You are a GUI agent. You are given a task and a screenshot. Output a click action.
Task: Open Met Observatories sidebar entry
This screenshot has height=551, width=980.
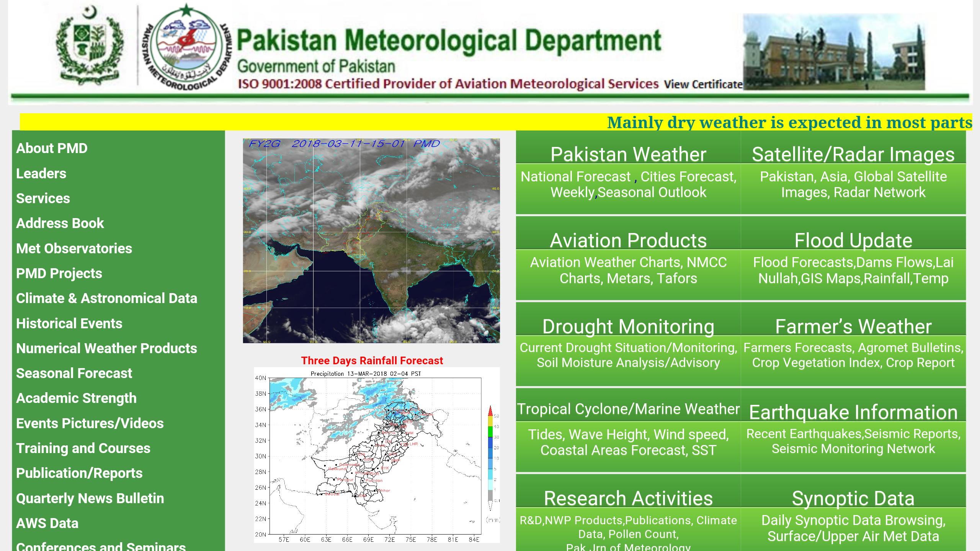click(73, 248)
